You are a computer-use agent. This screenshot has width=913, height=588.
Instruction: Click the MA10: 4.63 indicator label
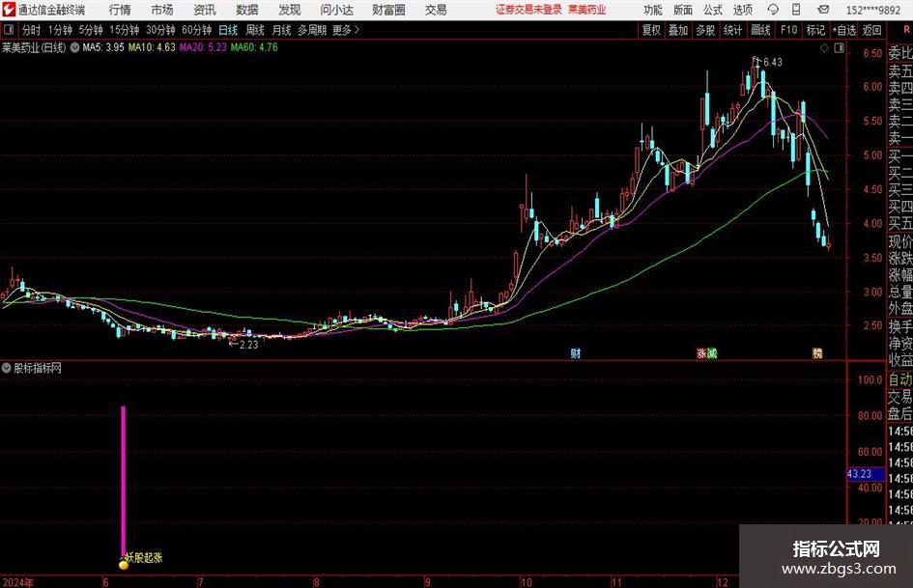point(152,47)
